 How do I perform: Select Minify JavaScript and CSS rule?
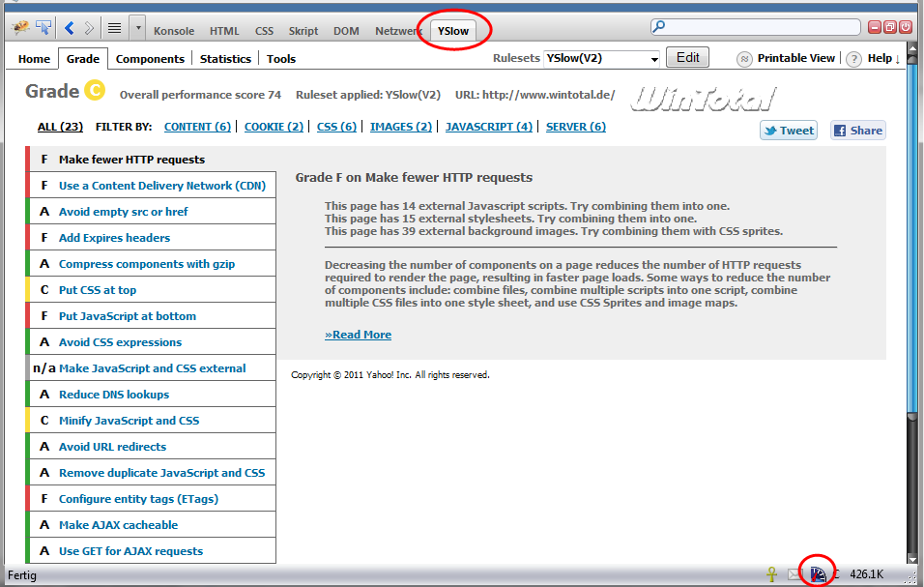click(x=151, y=421)
